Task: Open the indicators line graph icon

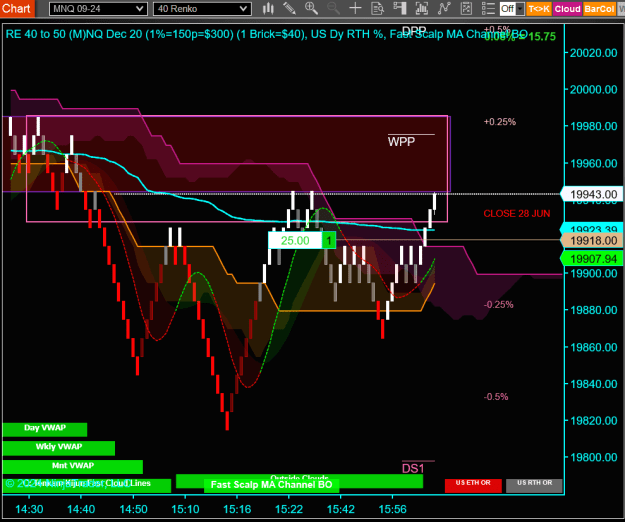Action: click(444, 8)
